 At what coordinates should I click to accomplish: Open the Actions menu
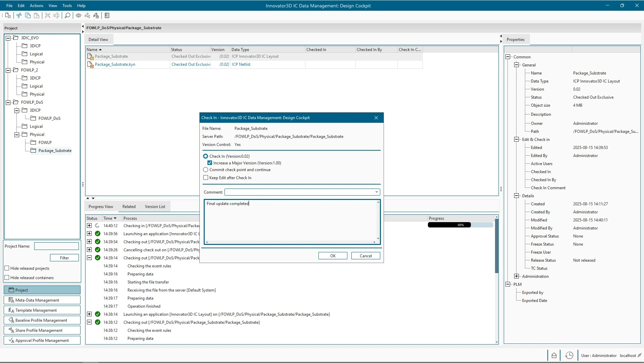click(x=36, y=5)
